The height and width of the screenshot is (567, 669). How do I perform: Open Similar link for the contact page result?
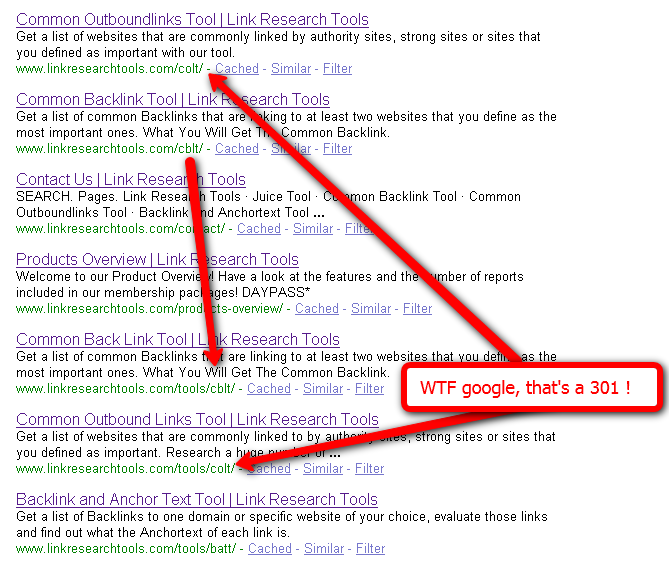313,228
